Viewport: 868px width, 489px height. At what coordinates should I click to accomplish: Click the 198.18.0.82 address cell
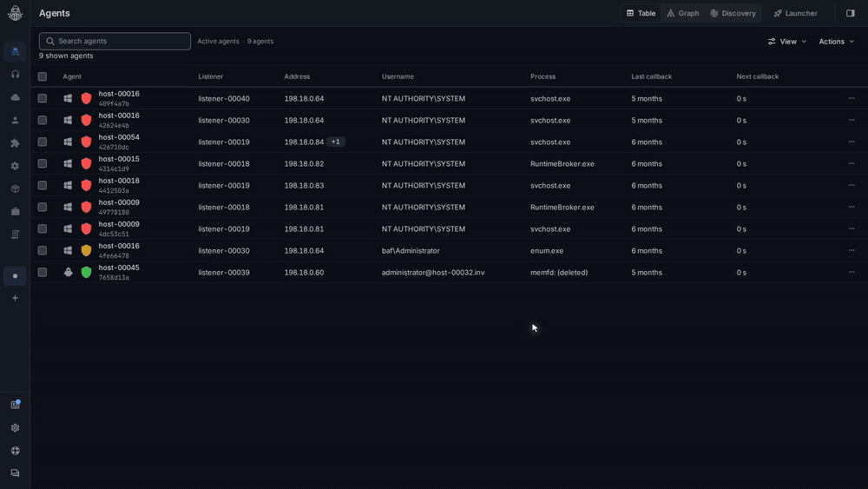tap(304, 164)
